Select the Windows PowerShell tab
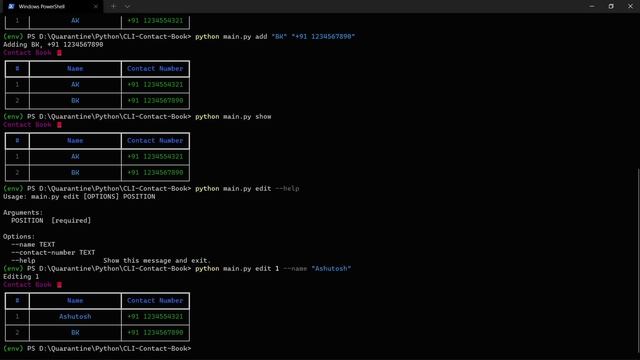The width and height of the screenshot is (640, 360). point(52,7)
